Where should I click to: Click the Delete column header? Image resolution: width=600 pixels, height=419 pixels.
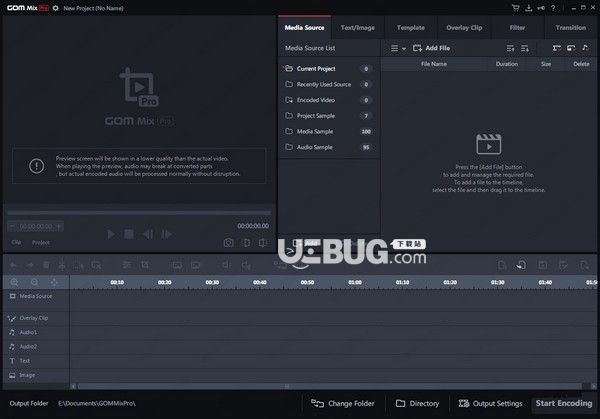pyautogui.click(x=581, y=64)
